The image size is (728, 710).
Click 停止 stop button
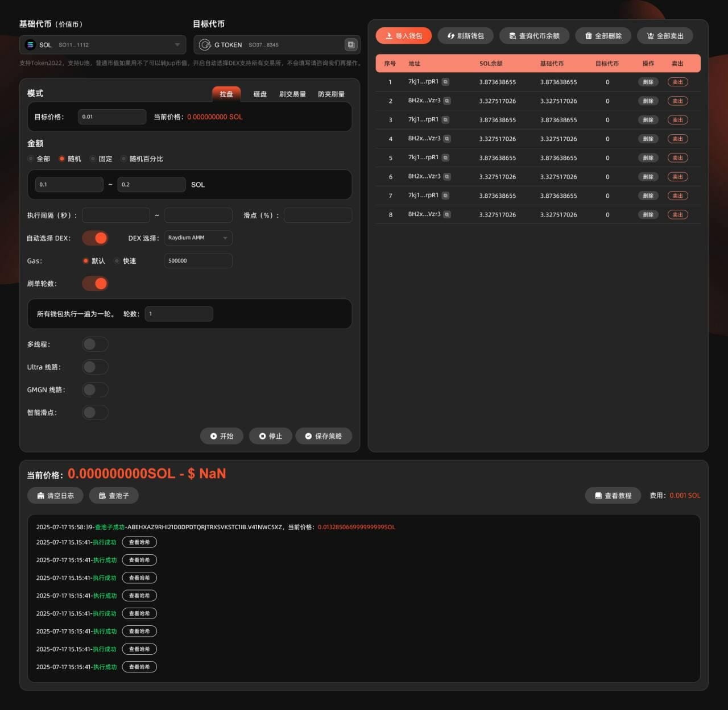(x=271, y=436)
